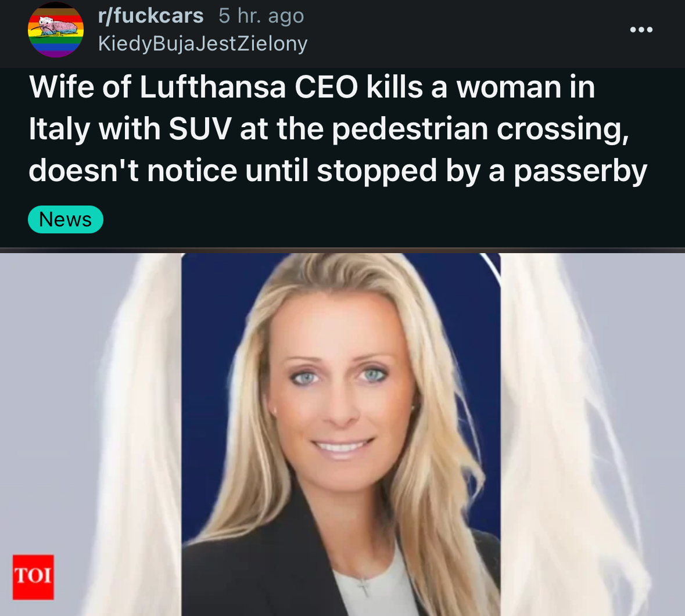Click the '5 hr. ago' timestamp

[261, 16]
